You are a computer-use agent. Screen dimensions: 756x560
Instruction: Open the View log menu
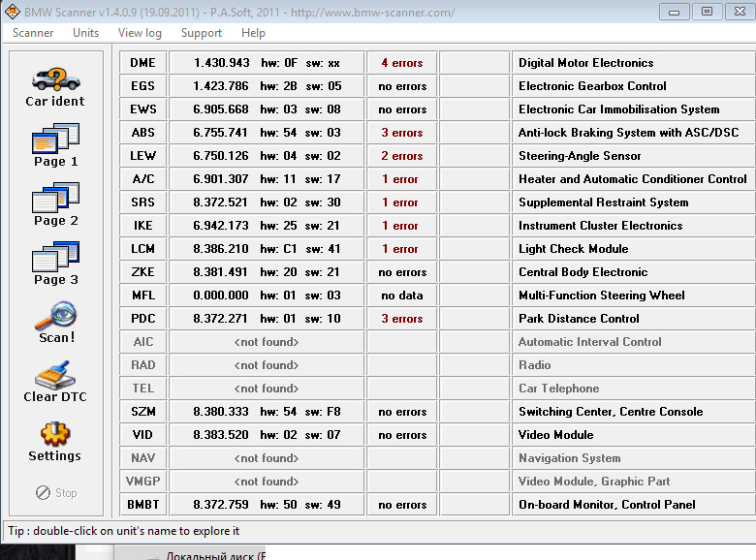(140, 33)
